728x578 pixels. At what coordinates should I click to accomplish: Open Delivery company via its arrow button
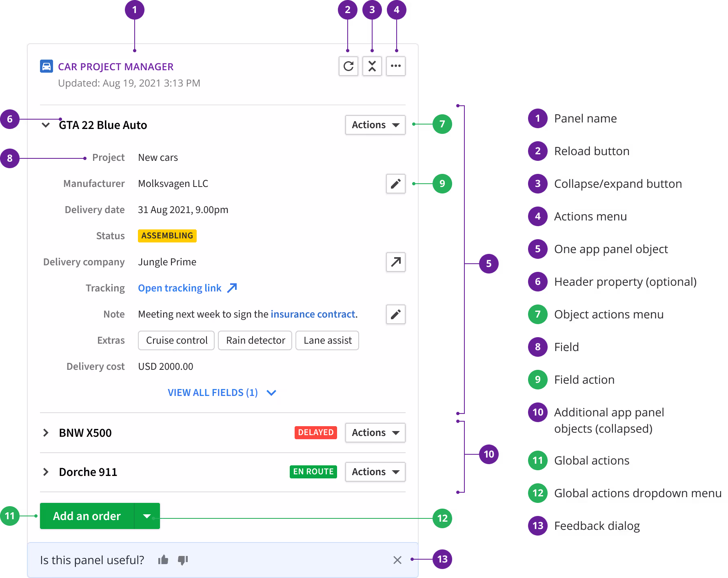395,262
